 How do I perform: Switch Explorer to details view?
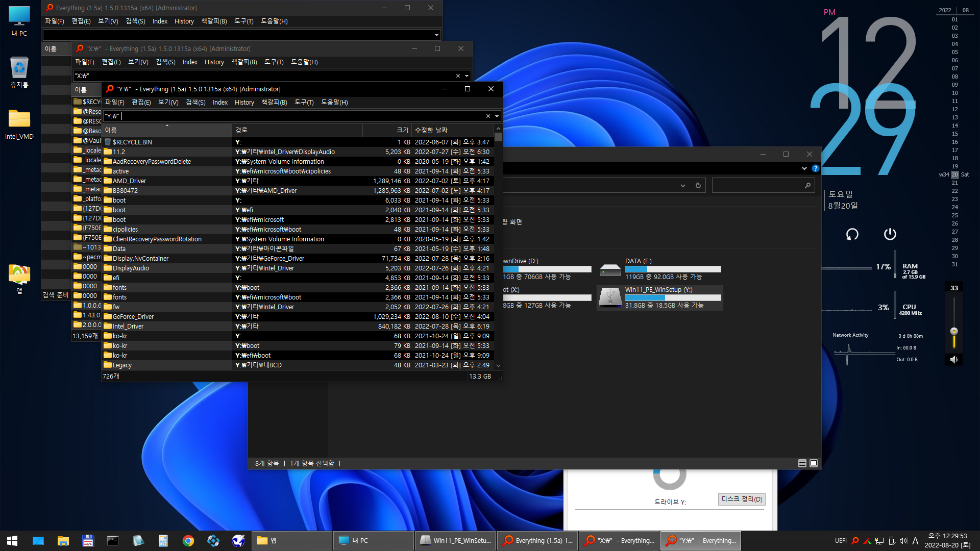pos(802,463)
